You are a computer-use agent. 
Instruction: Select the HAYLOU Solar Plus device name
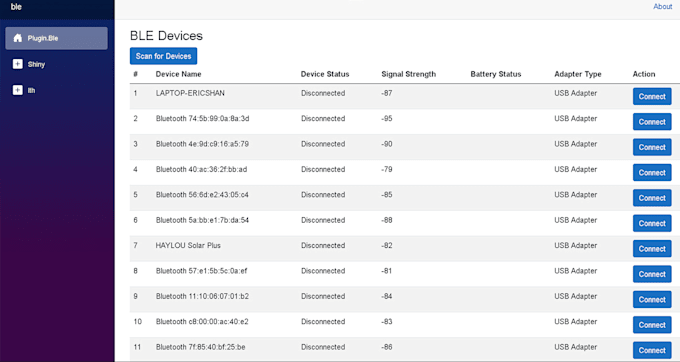pos(188,245)
